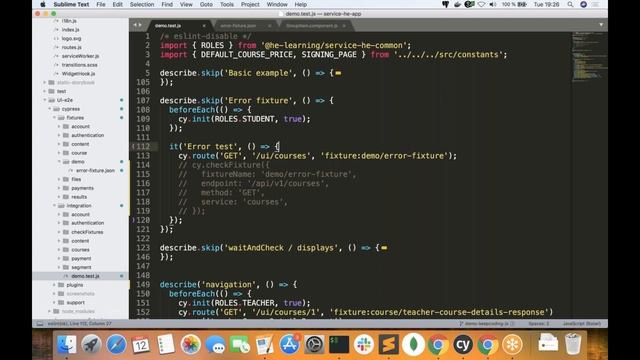Screen dimensions: 640x360
Task: Click the git branch status item
Action: tap(487, 324)
